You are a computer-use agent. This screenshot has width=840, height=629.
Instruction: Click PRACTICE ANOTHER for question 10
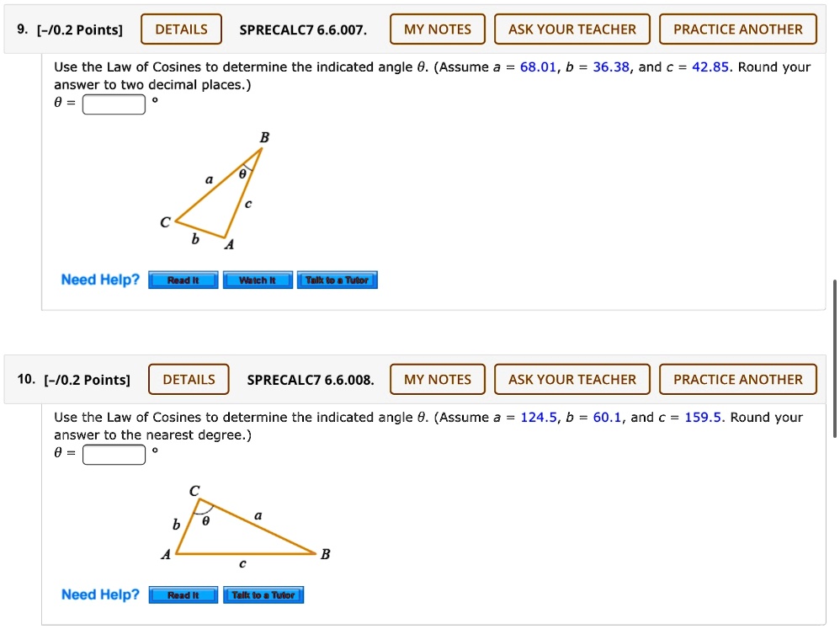coord(737,379)
